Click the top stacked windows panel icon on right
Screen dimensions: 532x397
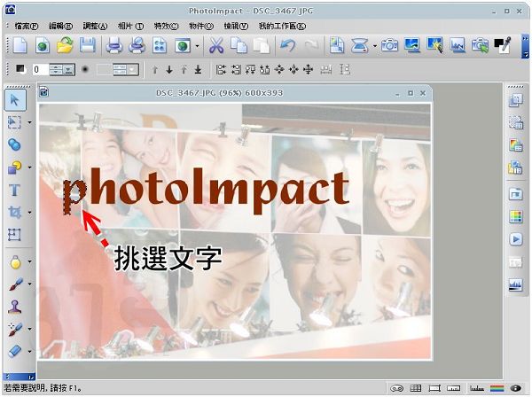pyautogui.click(x=515, y=100)
